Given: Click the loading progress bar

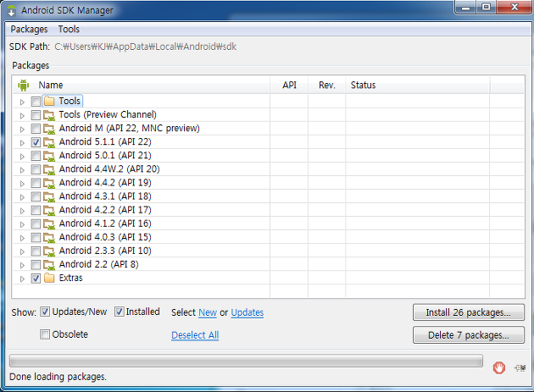Looking at the screenshot, I should pyautogui.click(x=246, y=361).
